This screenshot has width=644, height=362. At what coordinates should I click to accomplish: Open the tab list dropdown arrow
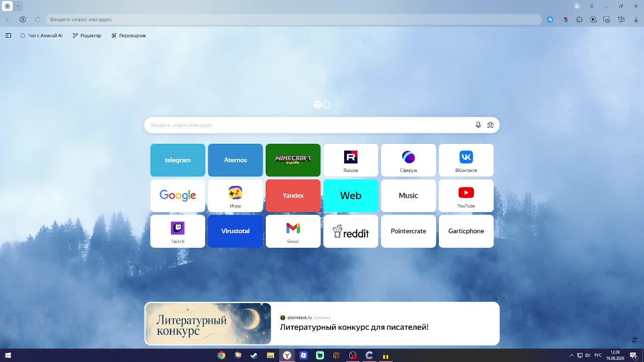(x=18, y=6)
